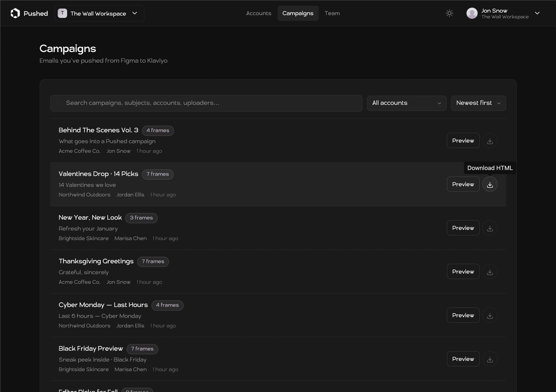Click 4 frames badge on Cyber Monday

(x=167, y=305)
